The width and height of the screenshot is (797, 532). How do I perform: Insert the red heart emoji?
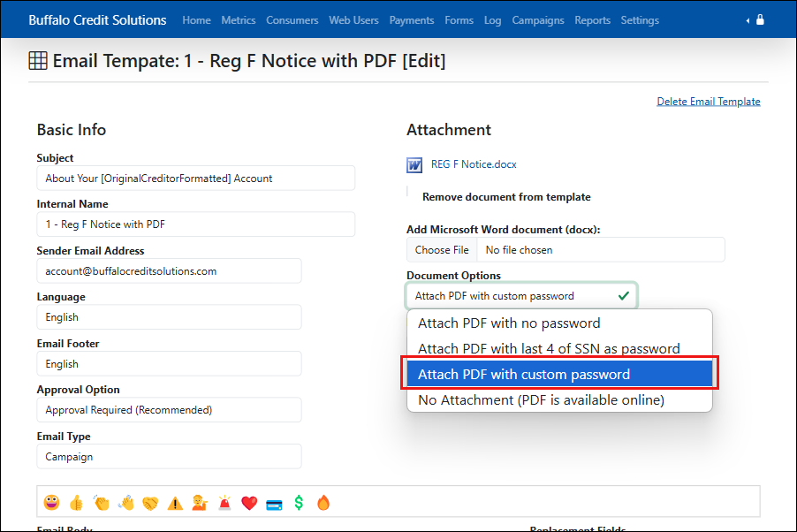coord(249,503)
